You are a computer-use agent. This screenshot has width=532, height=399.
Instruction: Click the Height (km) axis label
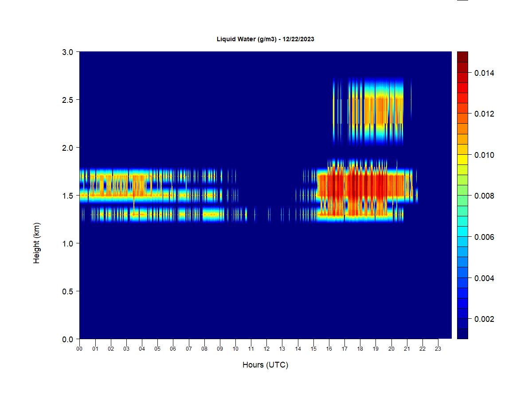click(x=37, y=243)
